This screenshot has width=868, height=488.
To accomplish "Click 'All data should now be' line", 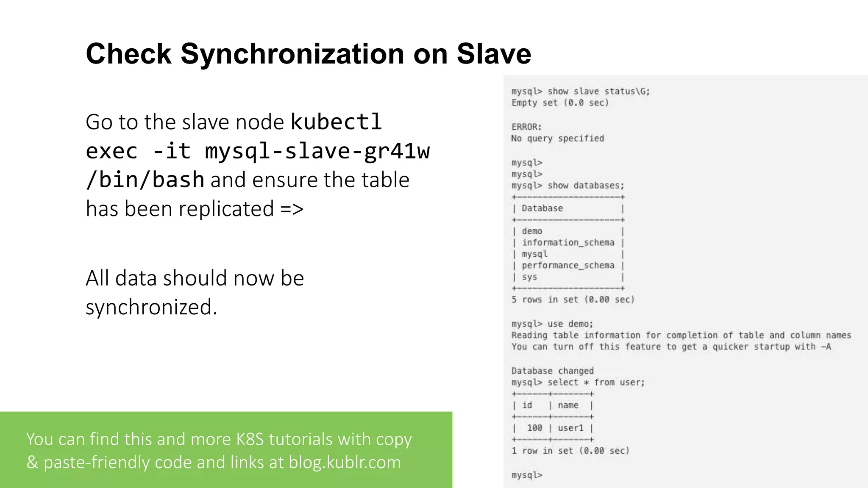I will pos(195,278).
